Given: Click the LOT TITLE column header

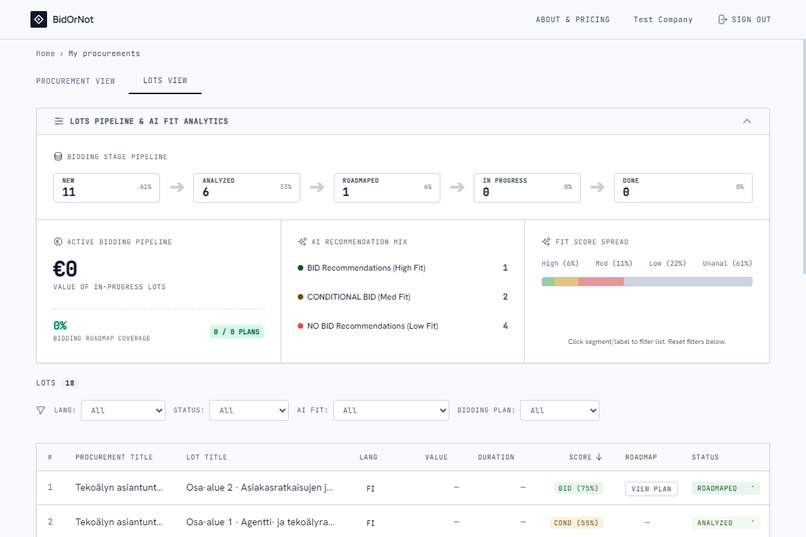Looking at the screenshot, I should [206, 457].
